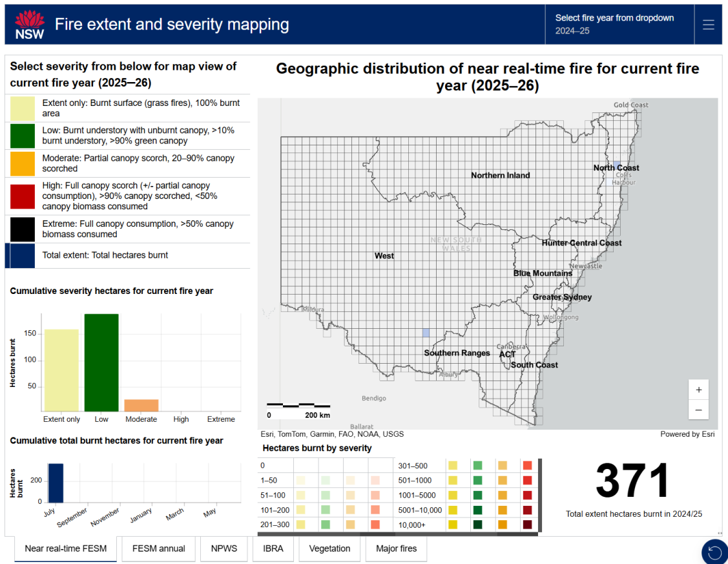The image size is (728, 564).
Task: Open the Vegetation tab
Action: (x=329, y=548)
